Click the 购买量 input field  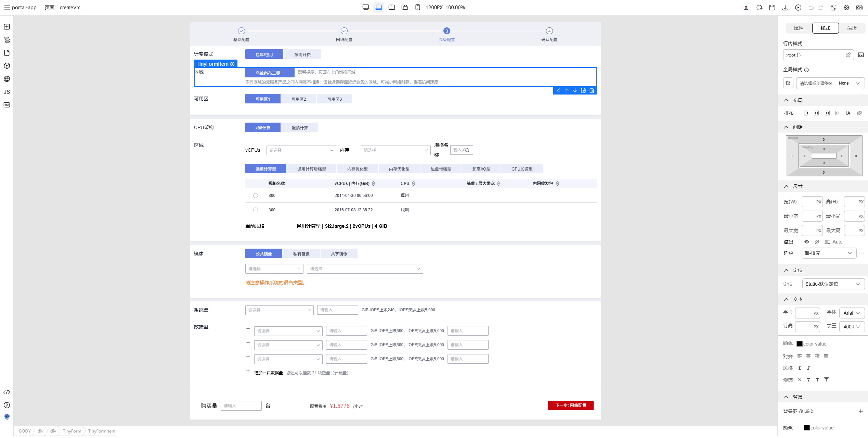(x=241, y=406)
